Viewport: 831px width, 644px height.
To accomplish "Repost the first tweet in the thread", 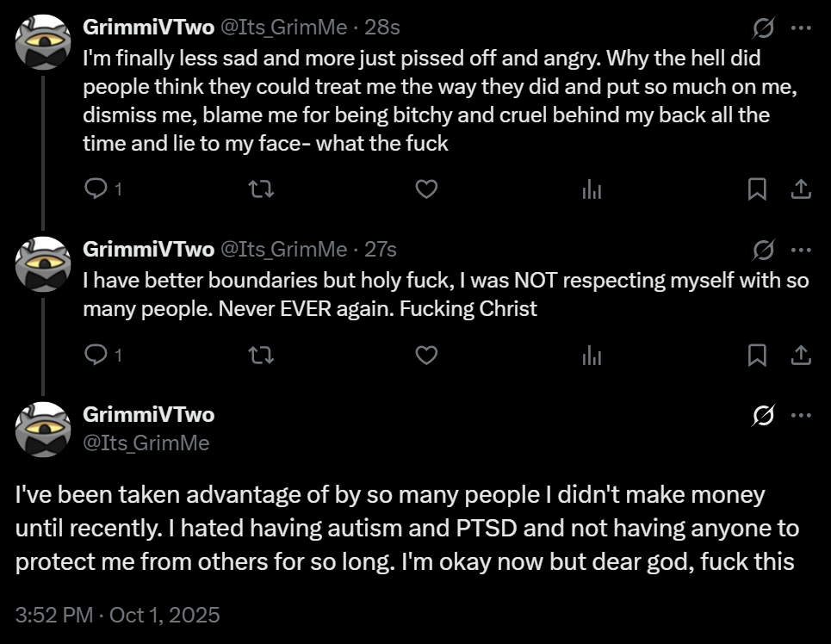I will point(261,189).
